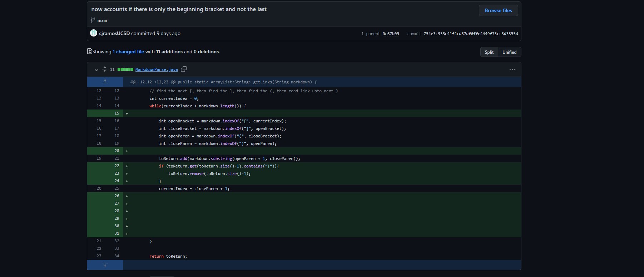Open the three-dot file options menu
644x277 pixels.
point(512,69)
